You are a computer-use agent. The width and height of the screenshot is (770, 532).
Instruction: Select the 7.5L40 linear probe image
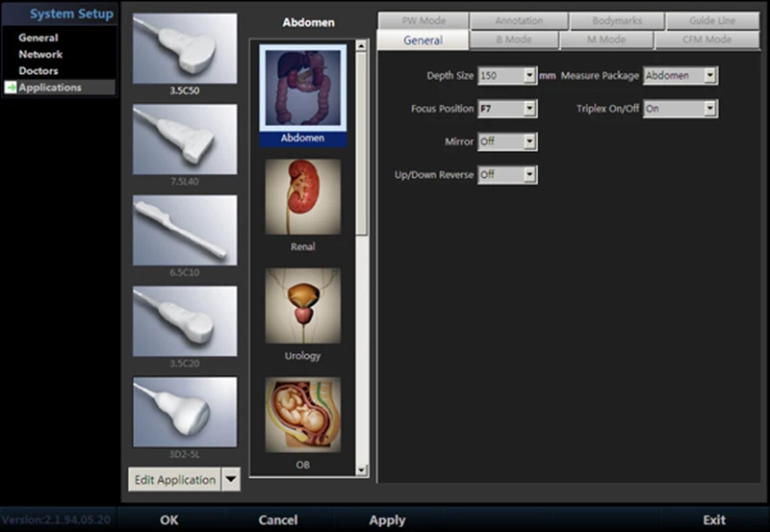(x=183, y=139)
